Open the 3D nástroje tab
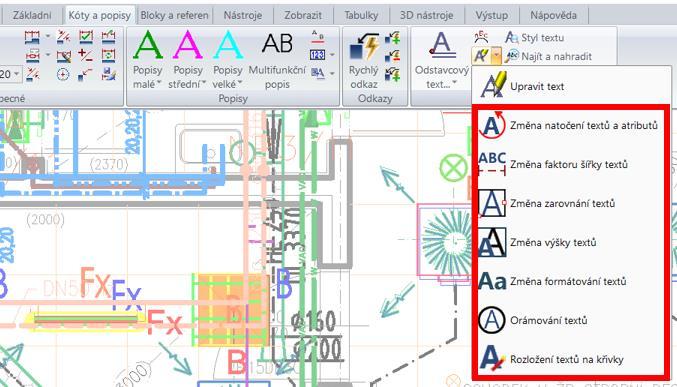Image resolution: width=677 pixels, height=387 pixels. (x=426, y=16)
